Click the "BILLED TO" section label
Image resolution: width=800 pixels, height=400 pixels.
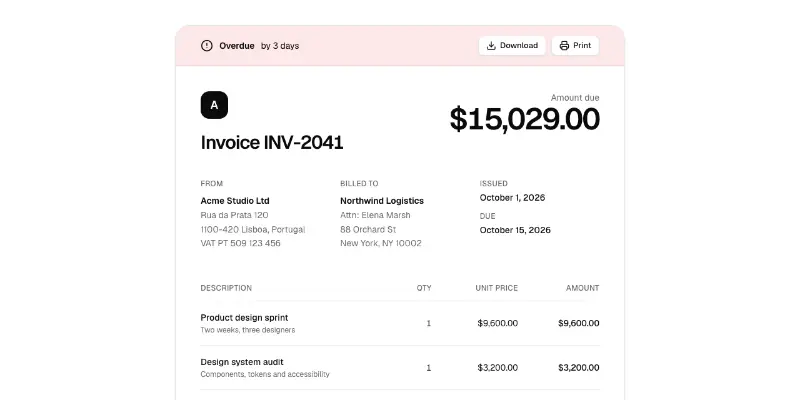359,184
